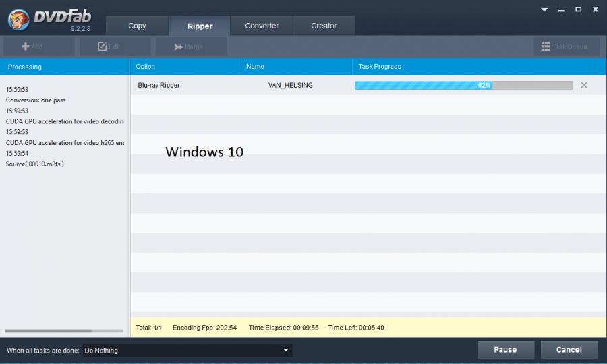Viewport: 607px width, 364px height.
Task: Click the CUDA GPU h265 encoding log line
Action: [x=65, y=143]
